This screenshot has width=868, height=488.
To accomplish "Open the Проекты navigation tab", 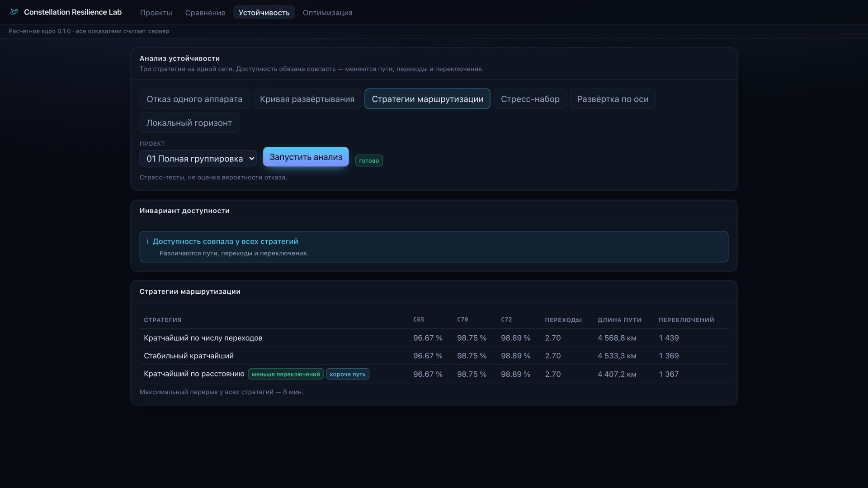I will [156, 13].
